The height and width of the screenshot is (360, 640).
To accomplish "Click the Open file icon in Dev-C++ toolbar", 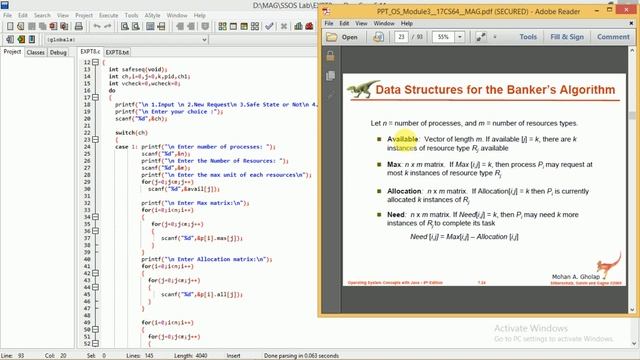I will 21,26.
